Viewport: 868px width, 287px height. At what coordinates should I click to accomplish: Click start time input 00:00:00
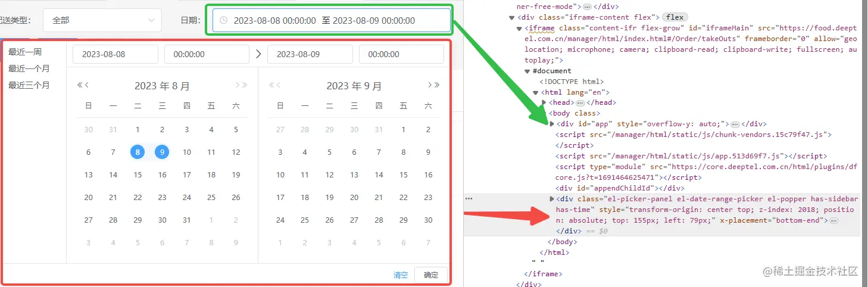207,54
